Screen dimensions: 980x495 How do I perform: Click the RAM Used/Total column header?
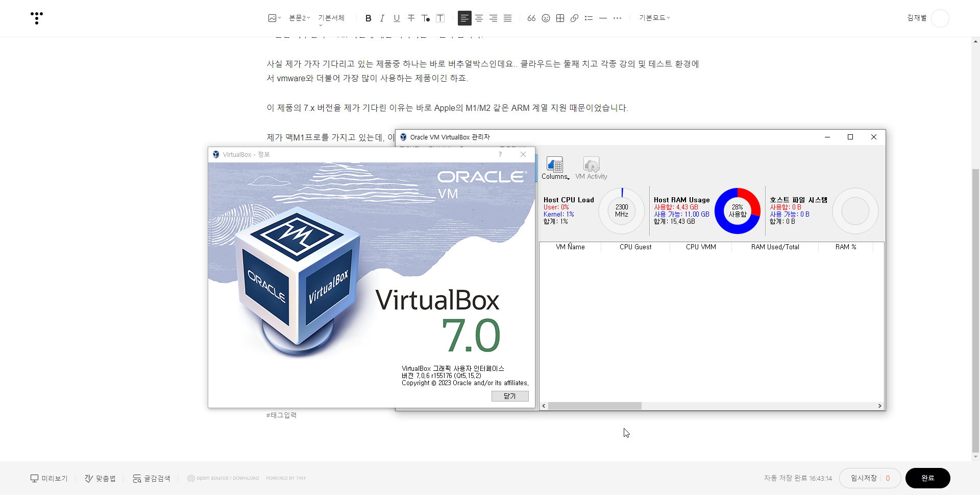tap(775, 247)
